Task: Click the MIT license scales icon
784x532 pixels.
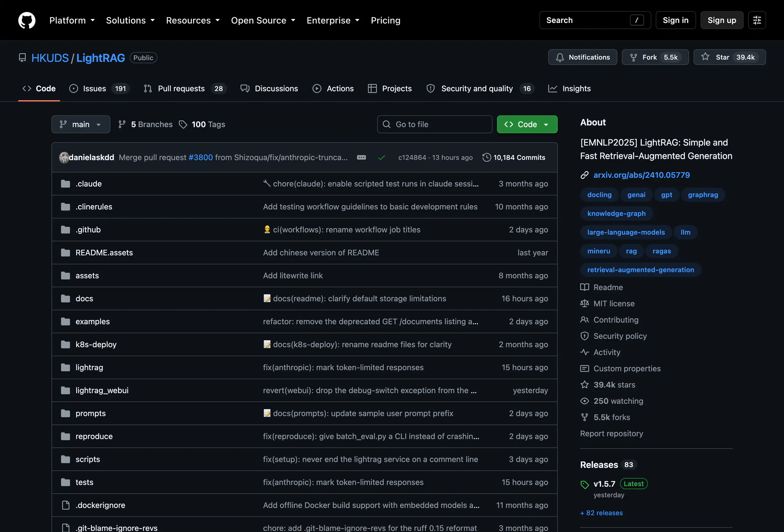Action: pos(585,304)
